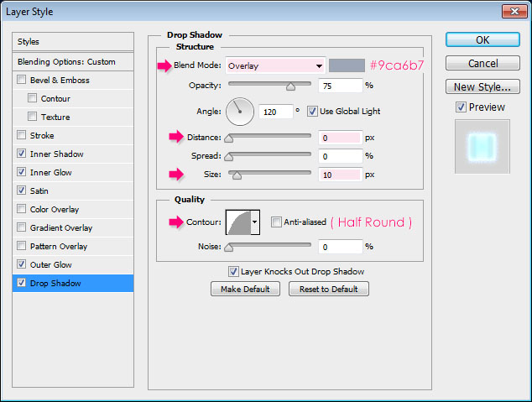The height and width of the screenshot is (402, 532).
Task: Close the Layer Style dialog
Action: (514, 11)
